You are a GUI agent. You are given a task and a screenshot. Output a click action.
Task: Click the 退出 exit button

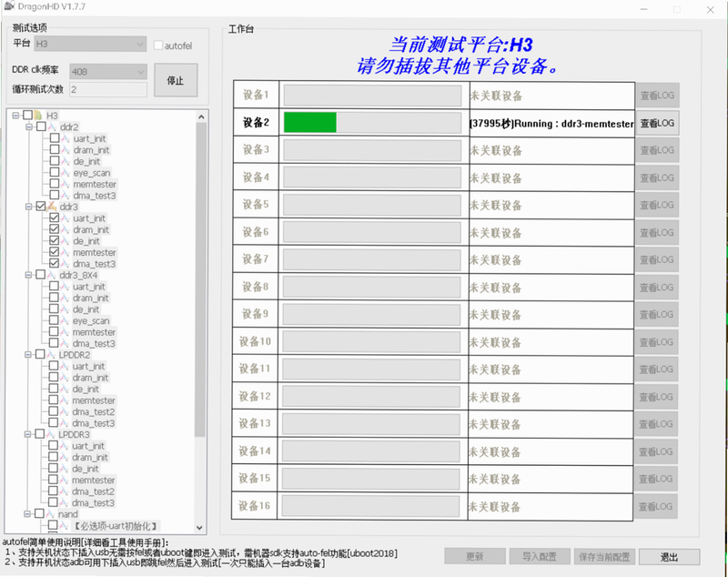click(669, 557)
